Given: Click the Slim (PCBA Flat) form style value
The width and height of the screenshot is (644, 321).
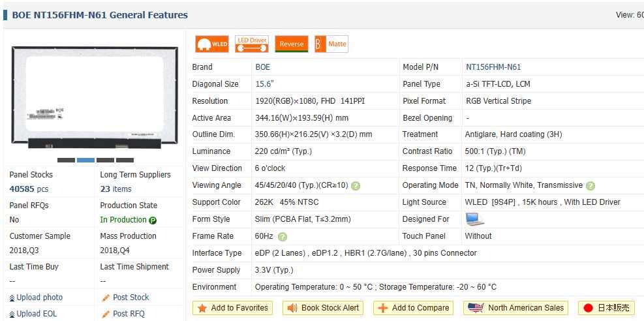Looking at the screenshot, I should [x=303, y=219].
